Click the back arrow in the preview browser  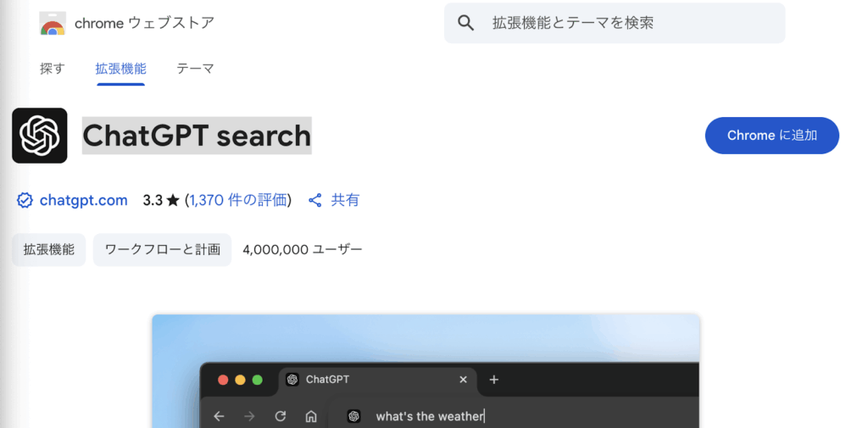(x=219, y=416)
